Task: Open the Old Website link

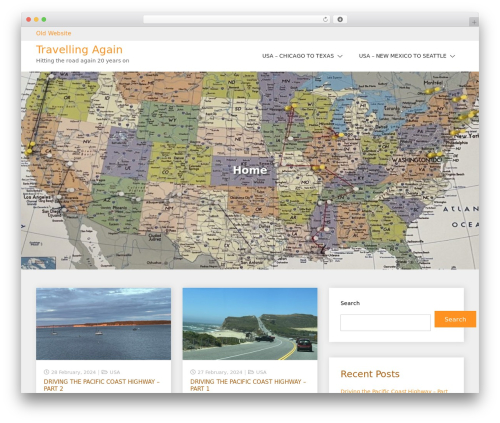Action: point(53,33)
